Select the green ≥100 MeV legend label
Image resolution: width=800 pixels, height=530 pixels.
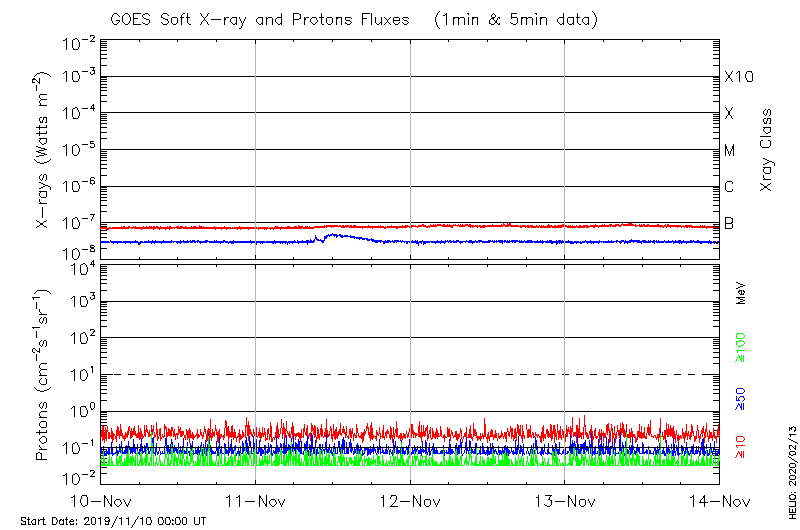(741, 350)
